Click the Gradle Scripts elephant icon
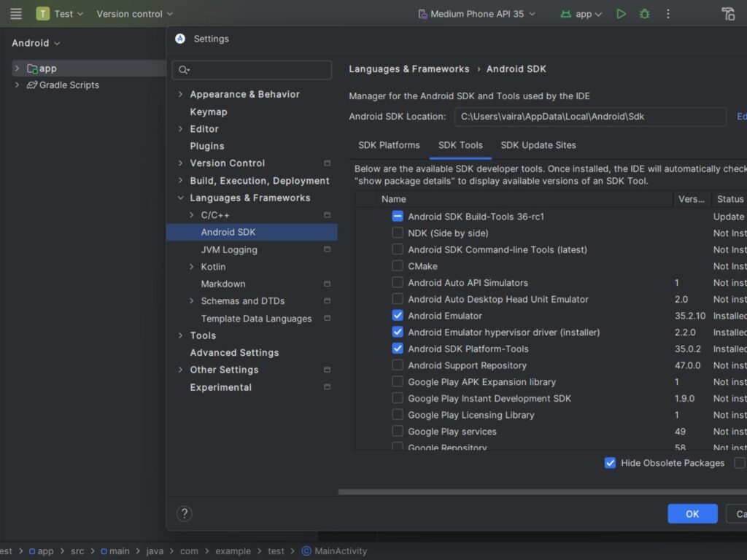 click(32, 85)
